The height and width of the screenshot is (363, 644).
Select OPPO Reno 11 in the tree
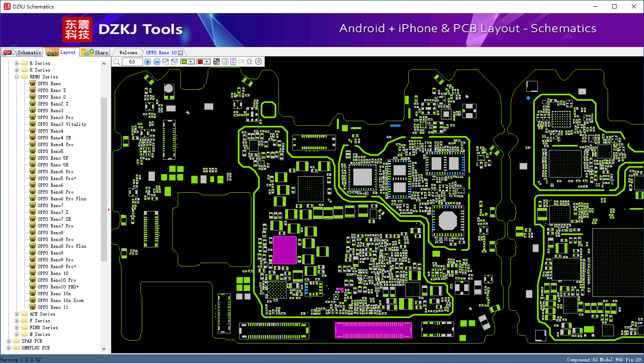(53, 307)
